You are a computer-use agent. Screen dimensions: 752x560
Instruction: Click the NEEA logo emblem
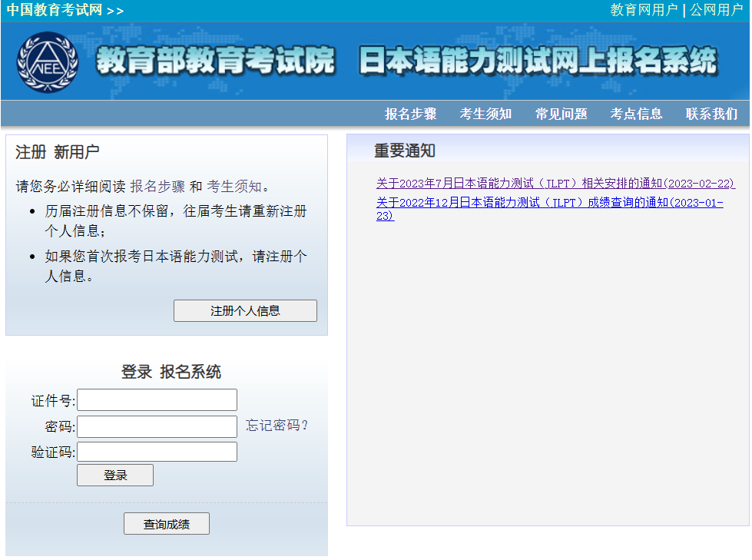tap(48, 62)
